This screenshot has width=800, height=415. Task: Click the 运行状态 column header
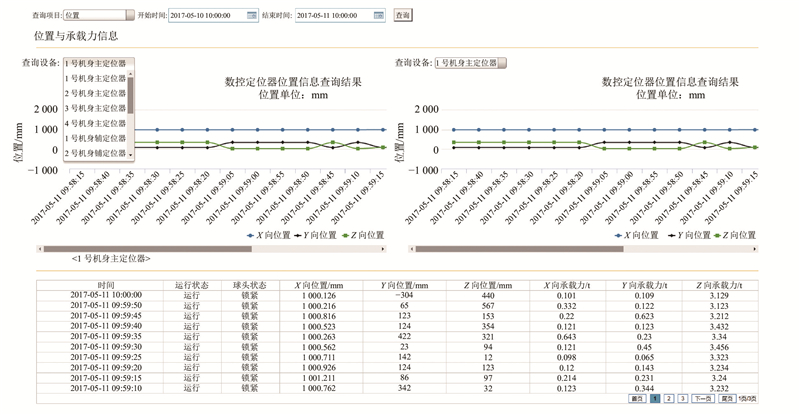[x=192, y=285]
